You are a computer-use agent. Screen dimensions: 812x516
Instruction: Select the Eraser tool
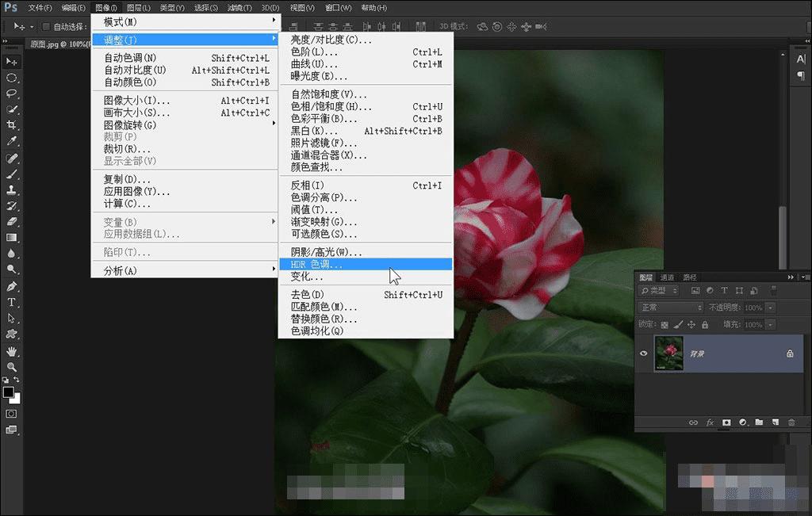coord(12,222)
